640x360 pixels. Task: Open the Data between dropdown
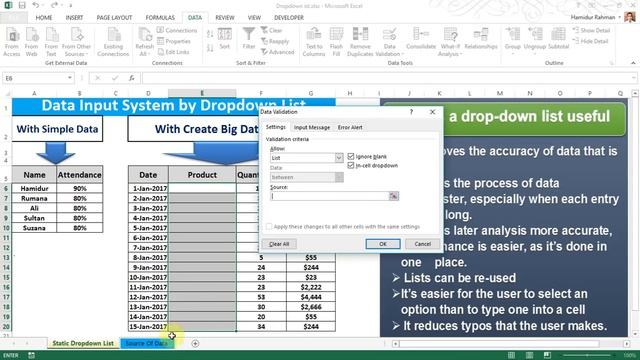(x=339, y=177)
